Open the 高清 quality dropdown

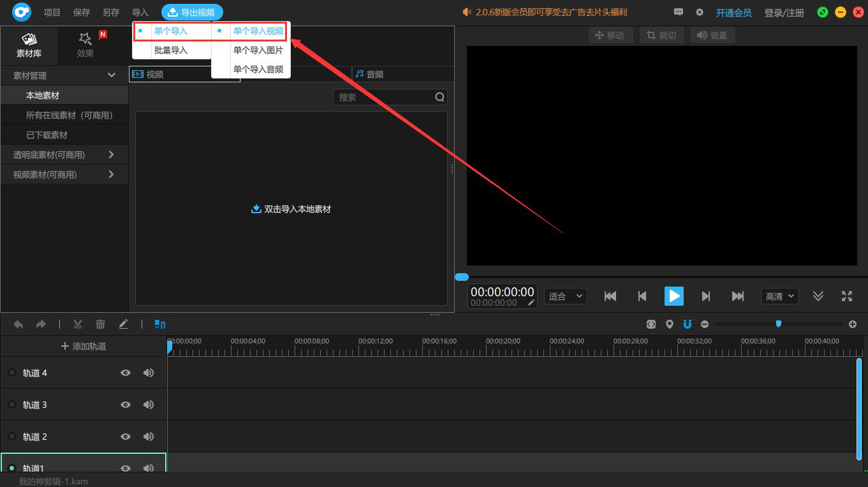click(780, 296)
